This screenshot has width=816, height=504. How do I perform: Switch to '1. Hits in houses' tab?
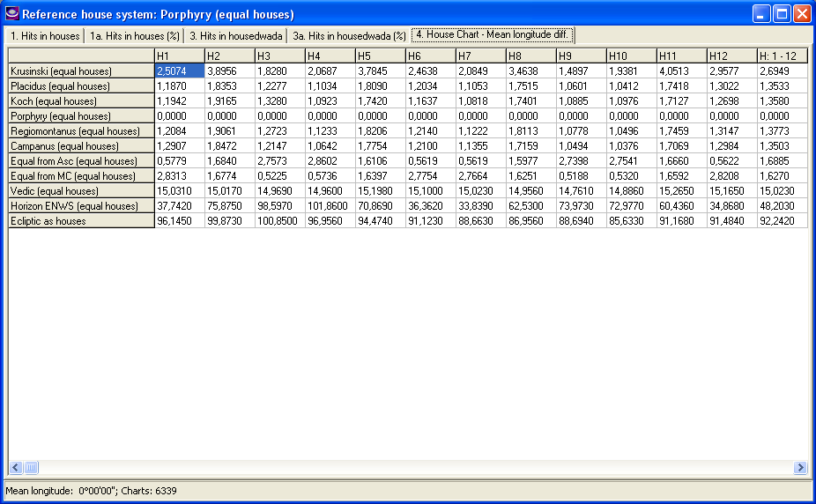tap(45, 36)
